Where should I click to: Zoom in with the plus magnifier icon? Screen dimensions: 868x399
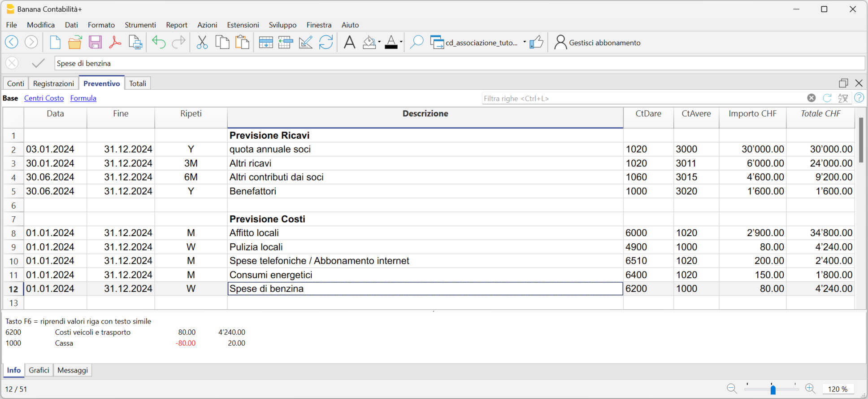tap(810, 389)
